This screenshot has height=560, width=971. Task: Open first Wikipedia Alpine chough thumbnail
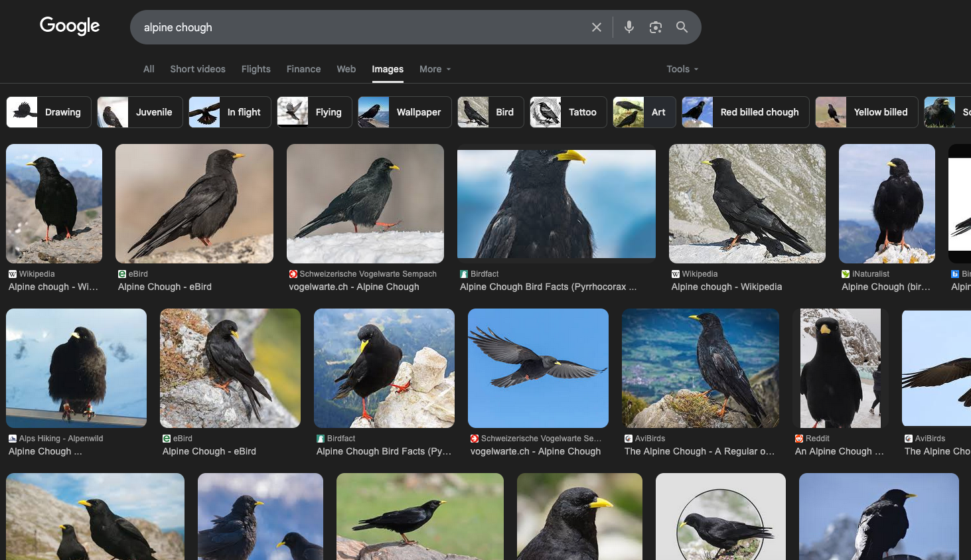tap(54, 204)
